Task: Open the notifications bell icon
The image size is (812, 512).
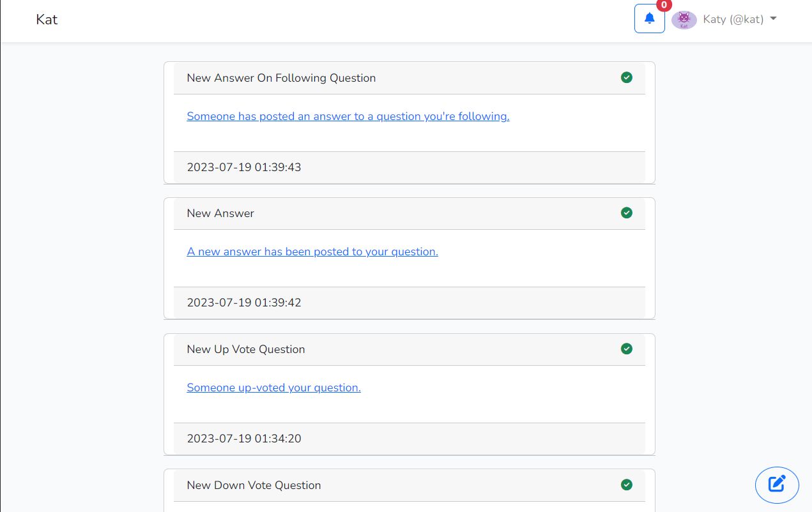Action: 649,19
